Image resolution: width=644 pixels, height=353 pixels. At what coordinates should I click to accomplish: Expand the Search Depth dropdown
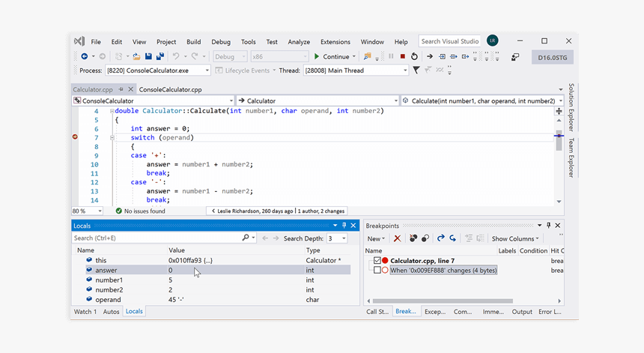[343, 238]
